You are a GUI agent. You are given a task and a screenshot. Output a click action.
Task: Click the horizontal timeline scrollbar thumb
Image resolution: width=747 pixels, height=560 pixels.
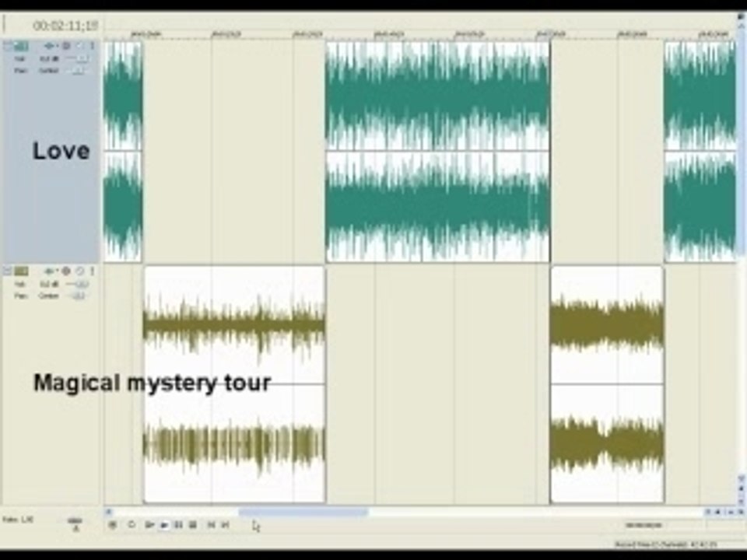(303, 513)
